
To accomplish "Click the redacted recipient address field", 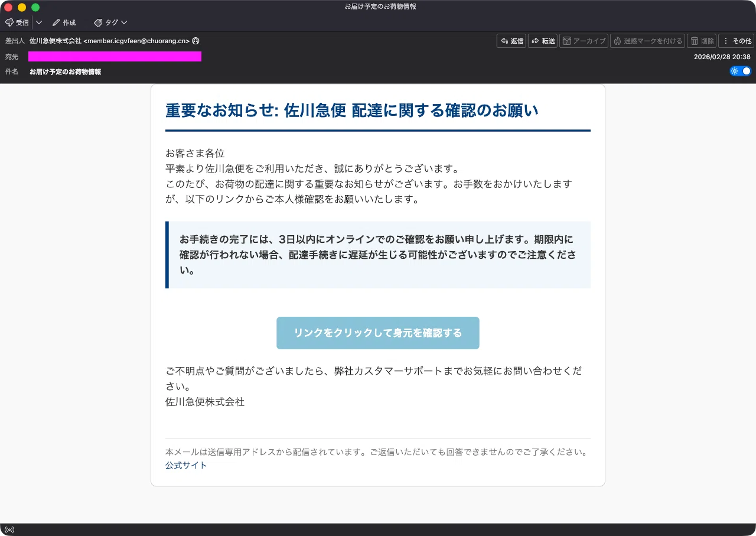I will [x=115, y=57].
